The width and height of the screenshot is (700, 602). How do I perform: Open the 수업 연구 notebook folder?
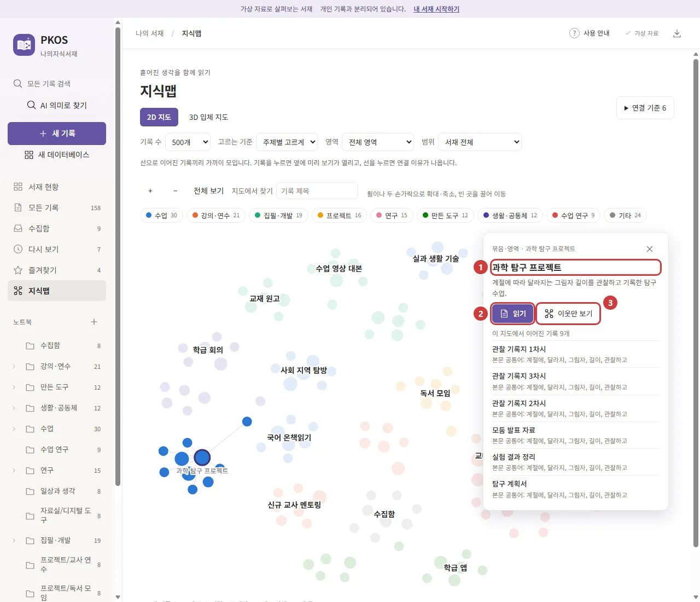[57, 449]
